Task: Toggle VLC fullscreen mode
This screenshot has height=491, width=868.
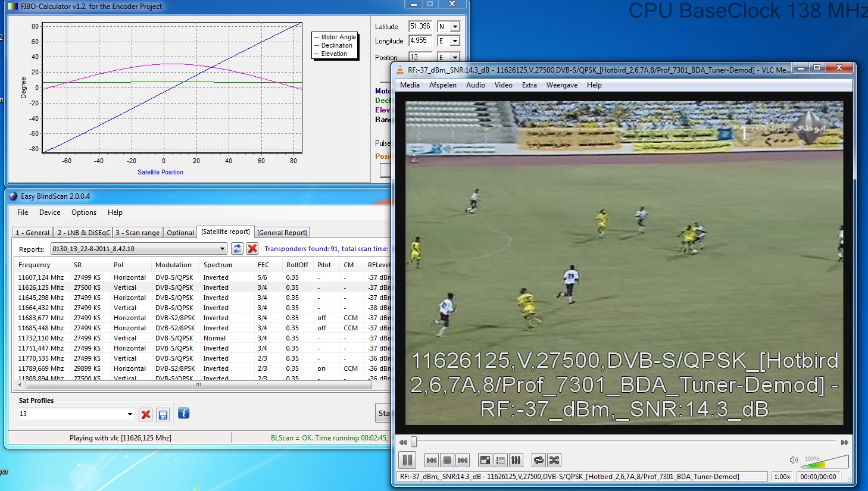Action: click(x=485, y=460)
